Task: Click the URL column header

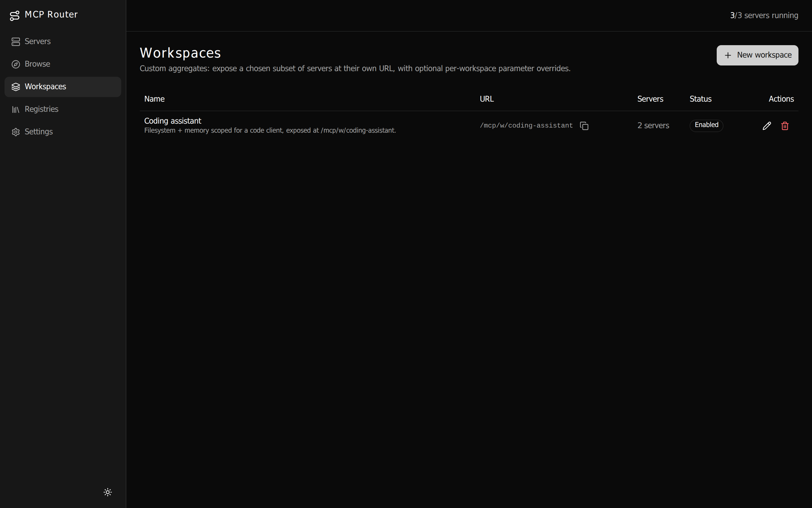Action: coord(487,99)
